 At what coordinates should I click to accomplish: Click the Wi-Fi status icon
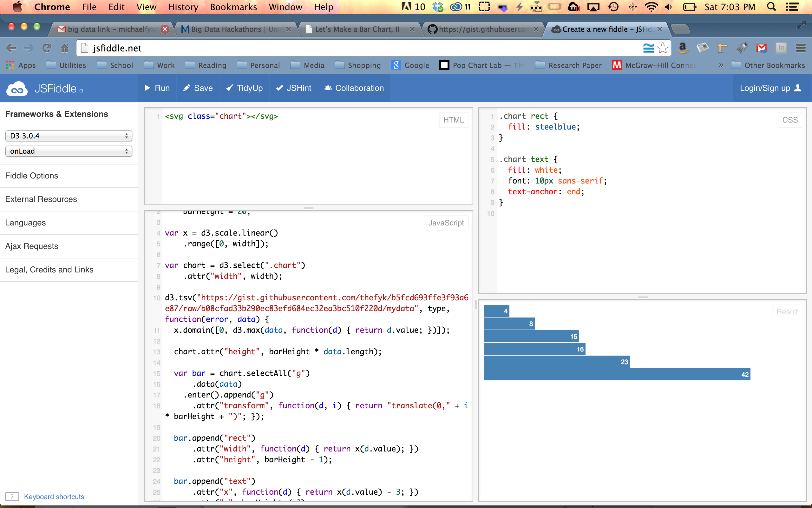[x=651, y=7]
